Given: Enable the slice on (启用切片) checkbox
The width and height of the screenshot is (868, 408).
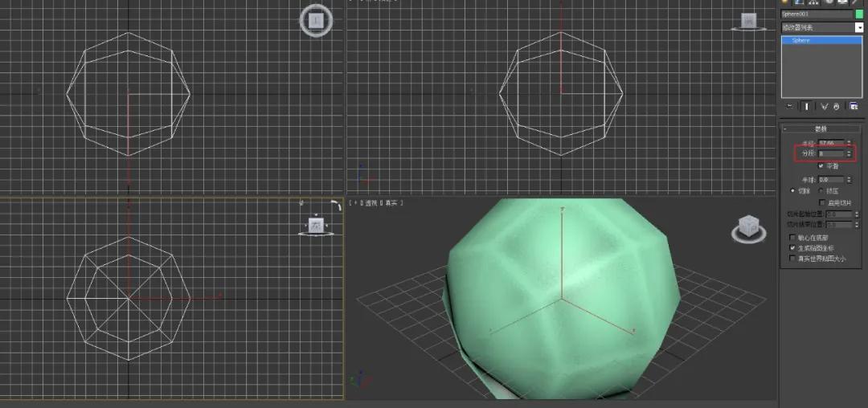Looking at the screenshot, I should (x=822, y=203).
